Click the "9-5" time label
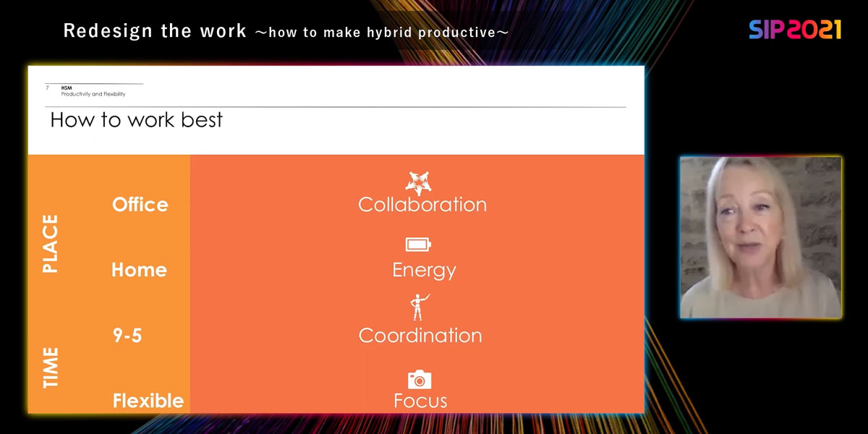Viewport: 868px width, 434px height. [127, 336]
